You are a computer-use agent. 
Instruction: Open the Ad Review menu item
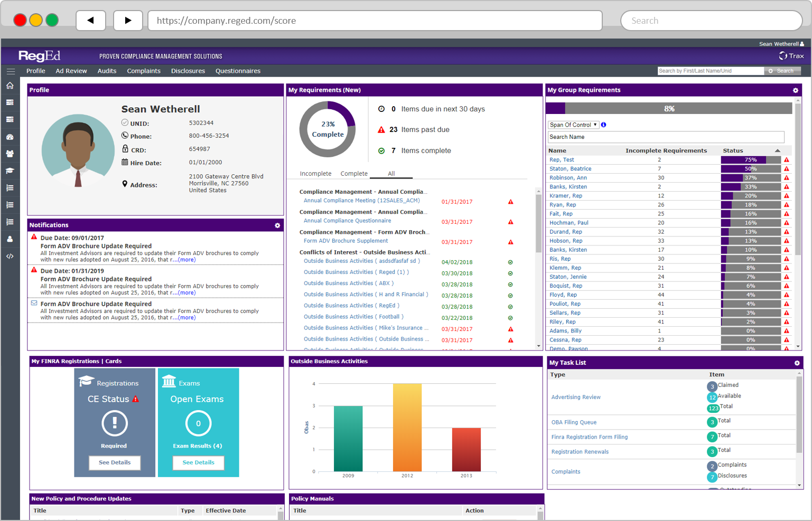coord(71,71)
